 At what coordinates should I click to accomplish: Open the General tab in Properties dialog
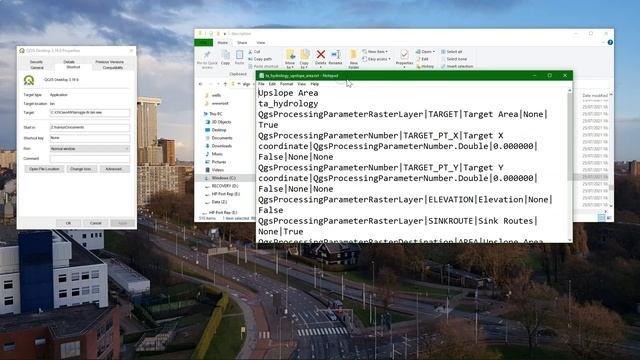(x=37, y=67)
